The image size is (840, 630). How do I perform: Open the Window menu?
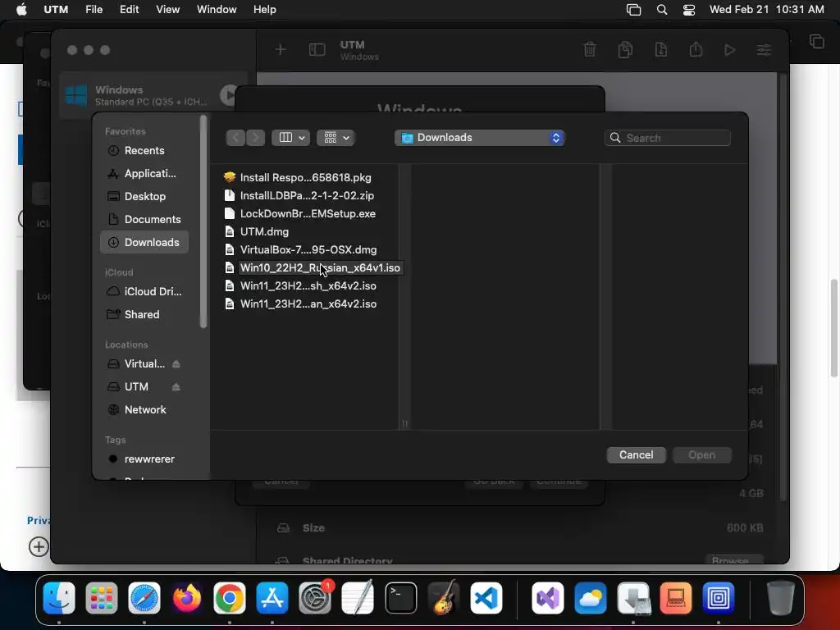(217, 10)
